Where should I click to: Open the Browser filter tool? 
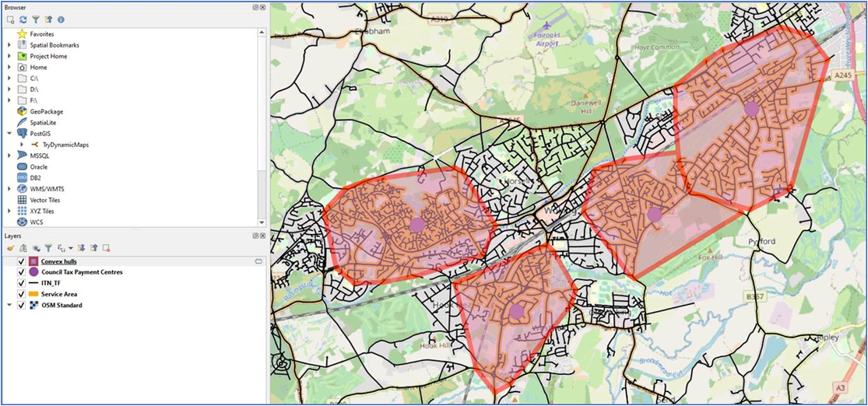(x=36, y=19)
